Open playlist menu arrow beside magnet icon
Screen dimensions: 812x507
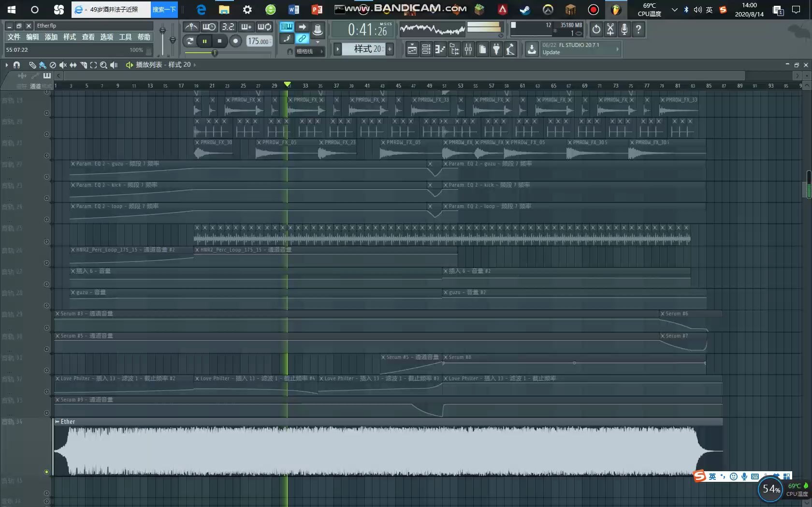pos(6,65)
